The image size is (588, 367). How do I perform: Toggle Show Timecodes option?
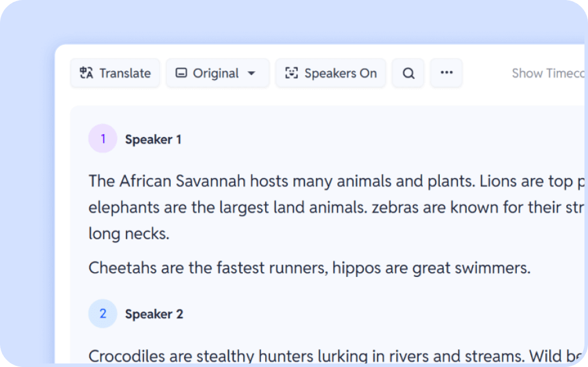(547, 74)
